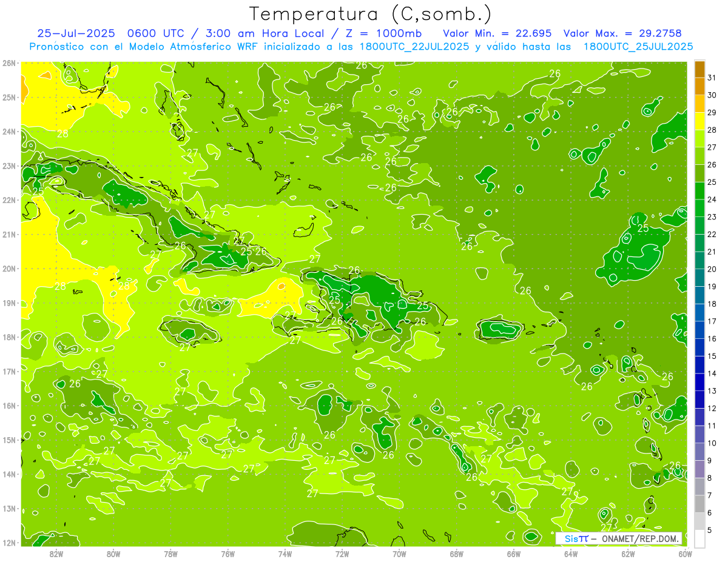The width and height of the screenshot is (728, 562).
Task: Click the 76W longitude axis label
Action: click(227, 554)
